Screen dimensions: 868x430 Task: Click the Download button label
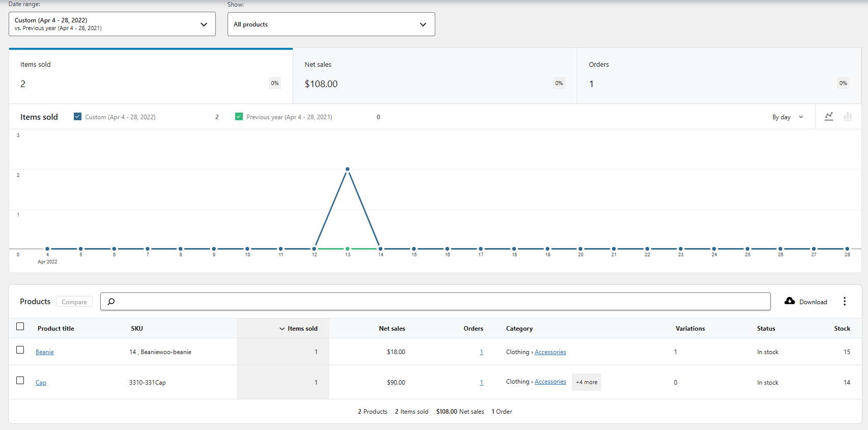[x=813, y=302]
